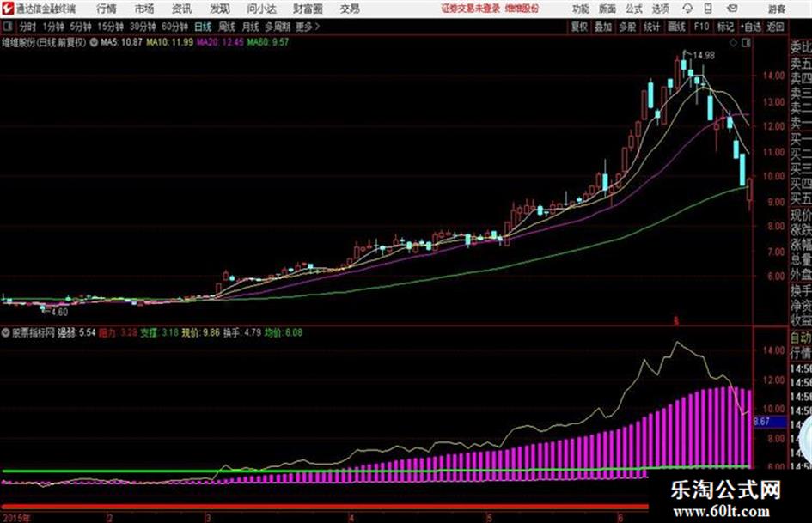Open the 问小达 menu
The image size is (812, 523).
coord(261,9)
